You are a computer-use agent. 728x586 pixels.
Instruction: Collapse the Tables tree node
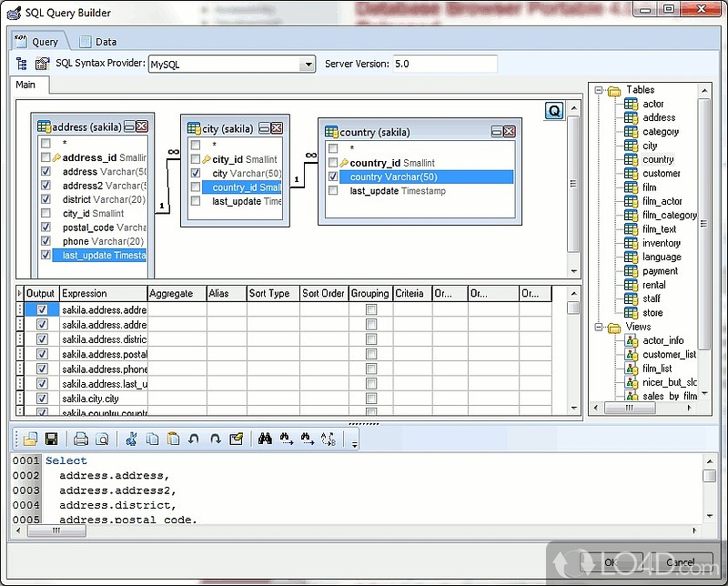(601, 90)
